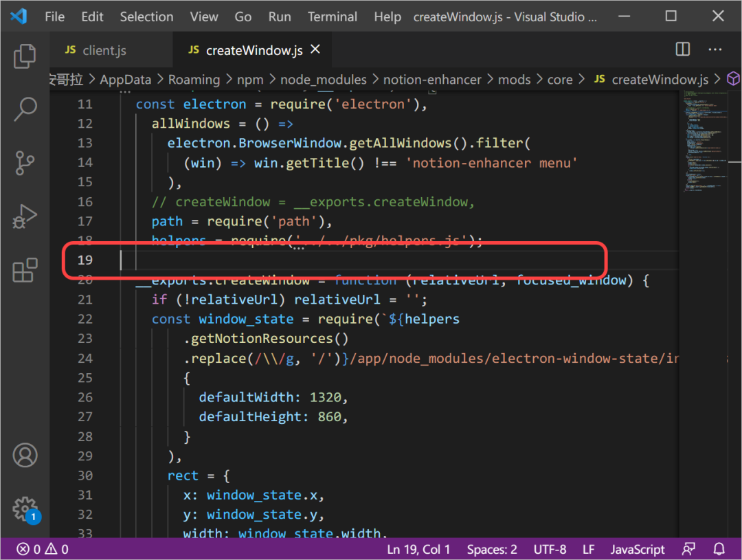Close the createWindow.js tab

pyautogui.click(x=315, y=49)
